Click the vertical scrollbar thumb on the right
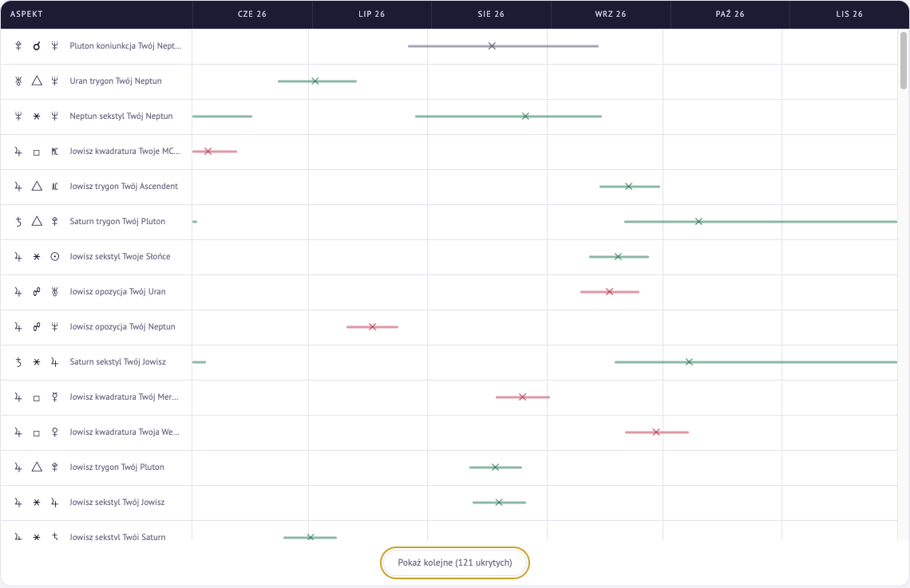Viewport: 910px width, 588px height. click(904, 61)
